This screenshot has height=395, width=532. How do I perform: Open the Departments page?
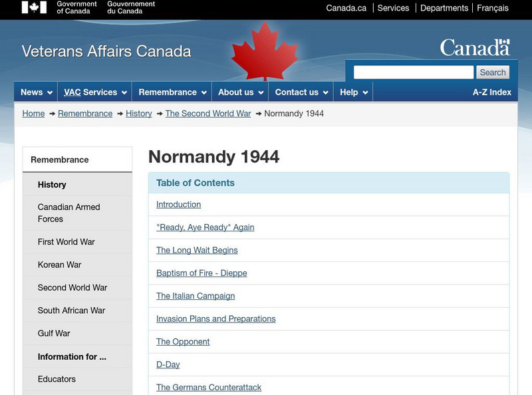(x=444, y=8)
